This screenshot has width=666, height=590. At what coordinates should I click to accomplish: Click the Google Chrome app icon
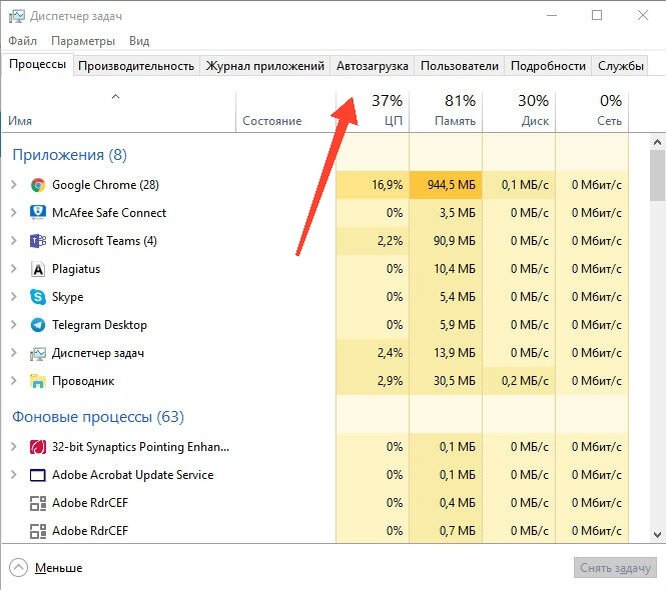pyautogui.click(x=38, y=185)
